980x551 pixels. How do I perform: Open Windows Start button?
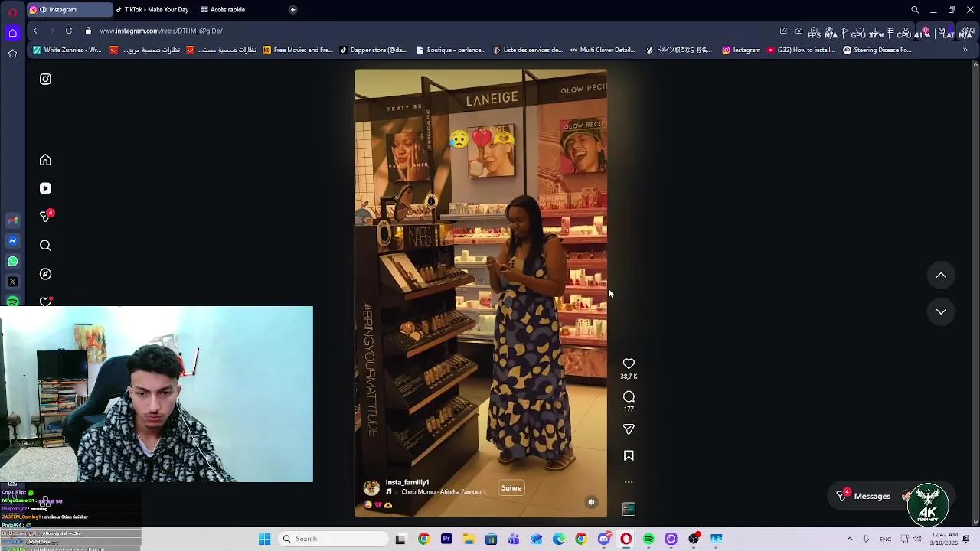pos(264,539)
